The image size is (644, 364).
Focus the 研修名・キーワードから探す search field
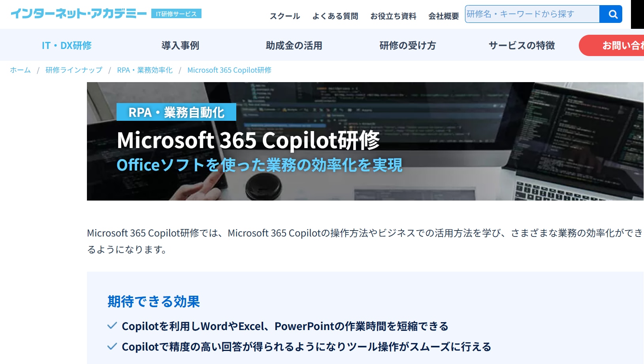(532, 14)
